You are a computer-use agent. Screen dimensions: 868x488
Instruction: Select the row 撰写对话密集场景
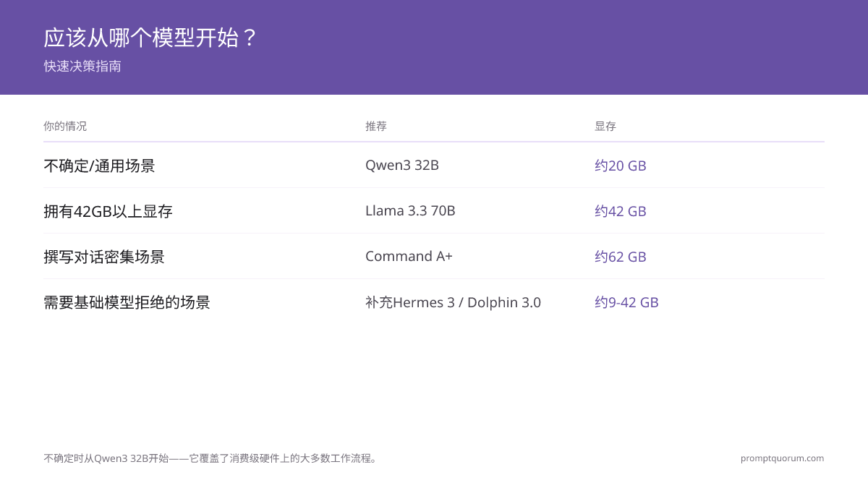pyautogui.click(x=434, y=257)
